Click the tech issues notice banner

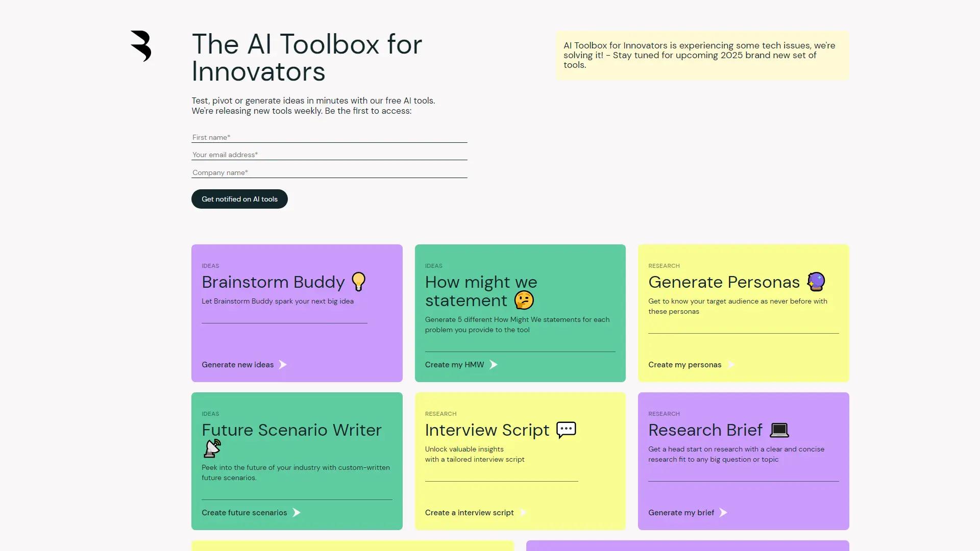(x=702, y=55)
